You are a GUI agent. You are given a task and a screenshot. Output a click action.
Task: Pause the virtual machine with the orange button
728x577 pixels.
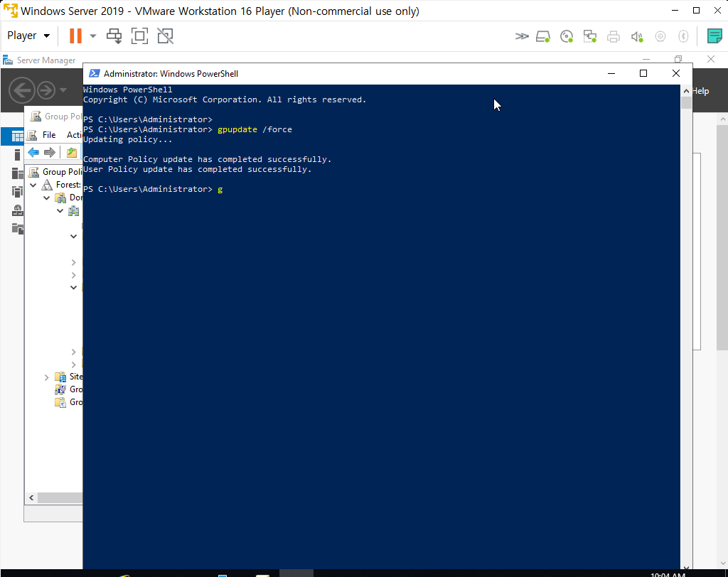(x=75, y=36)
